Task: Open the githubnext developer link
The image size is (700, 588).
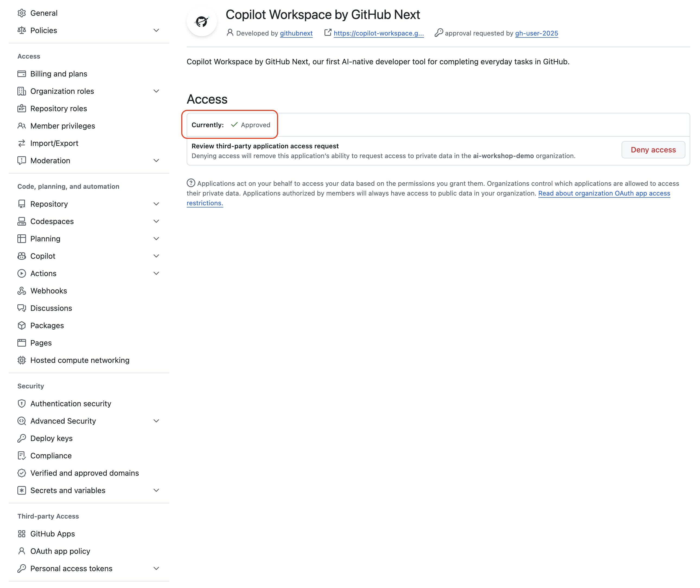Action: coord(296,33)
